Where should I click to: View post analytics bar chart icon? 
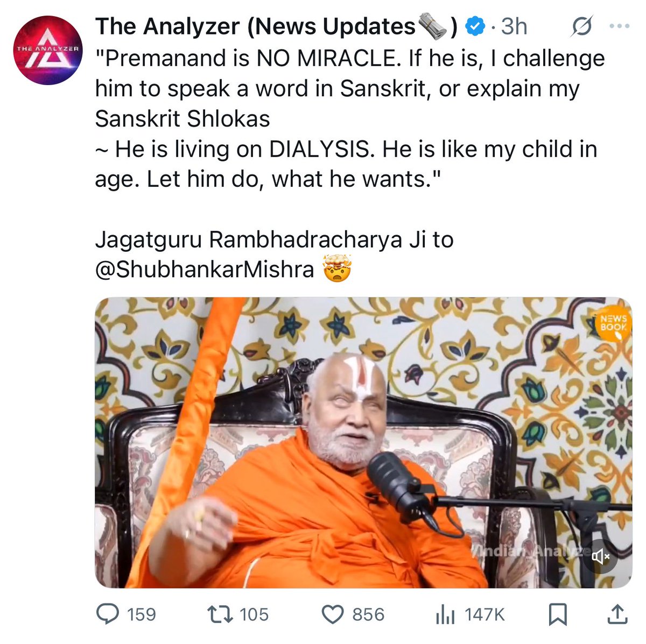coord(445,614)
